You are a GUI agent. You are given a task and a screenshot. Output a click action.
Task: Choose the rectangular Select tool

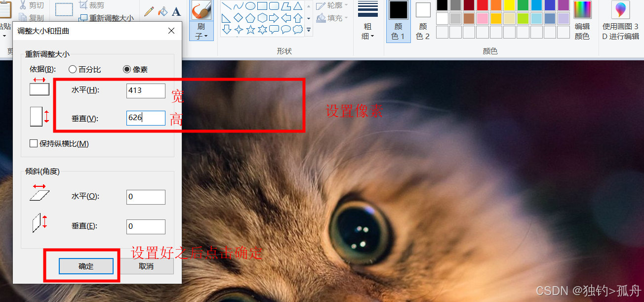(x=64, y=9)
